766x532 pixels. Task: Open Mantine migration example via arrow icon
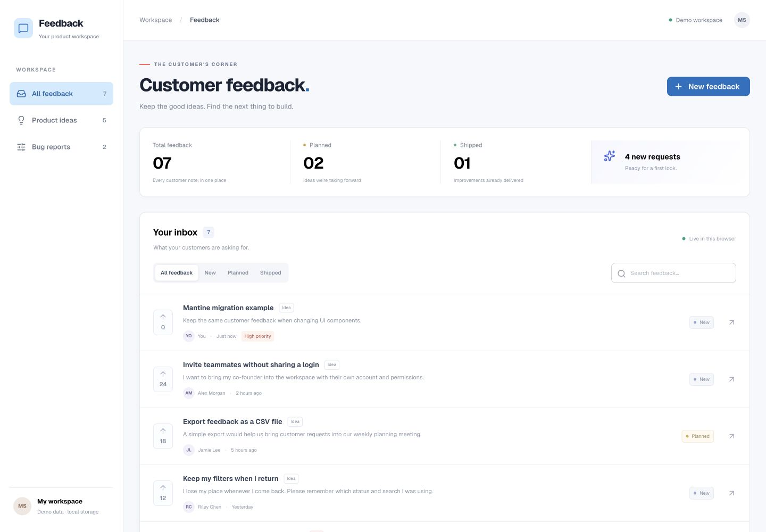tap(731, 322)
